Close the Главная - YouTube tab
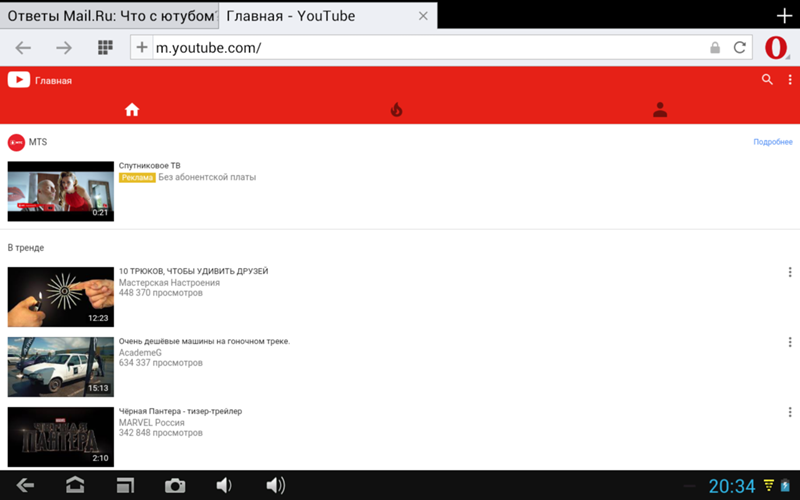Screen dimensions: 800x500 pos(423,16)
